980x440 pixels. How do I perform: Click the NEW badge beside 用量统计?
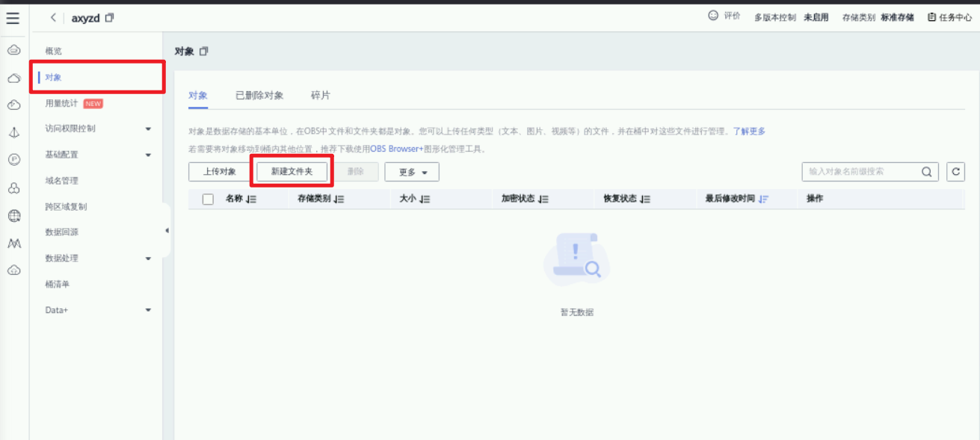[93, 104]
